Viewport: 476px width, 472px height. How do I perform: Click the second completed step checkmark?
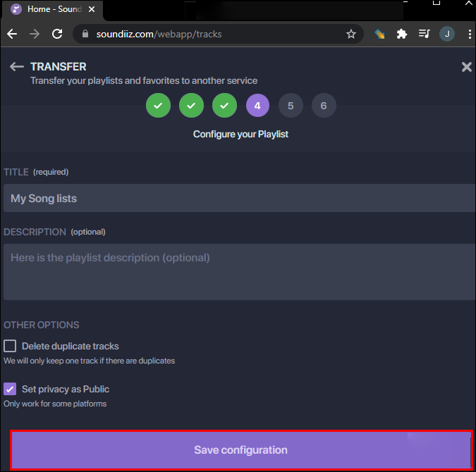[x=191, y=106]
